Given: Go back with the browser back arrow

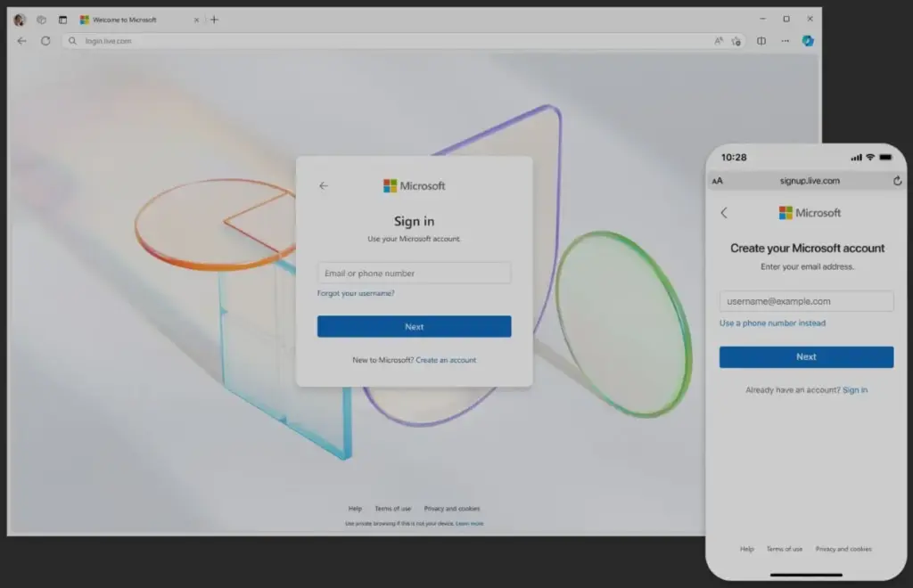Looking at the screenshot, I should point(21,41).
